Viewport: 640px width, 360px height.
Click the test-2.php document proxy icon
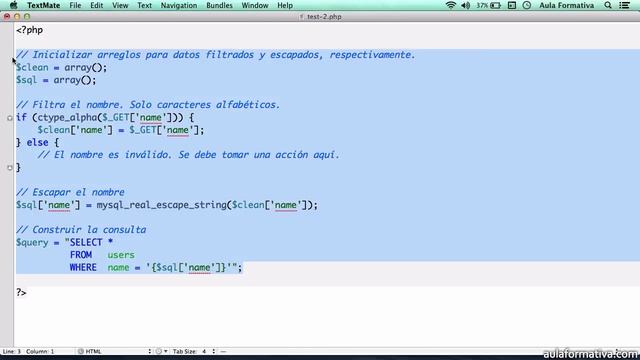[x=302, y=17]
